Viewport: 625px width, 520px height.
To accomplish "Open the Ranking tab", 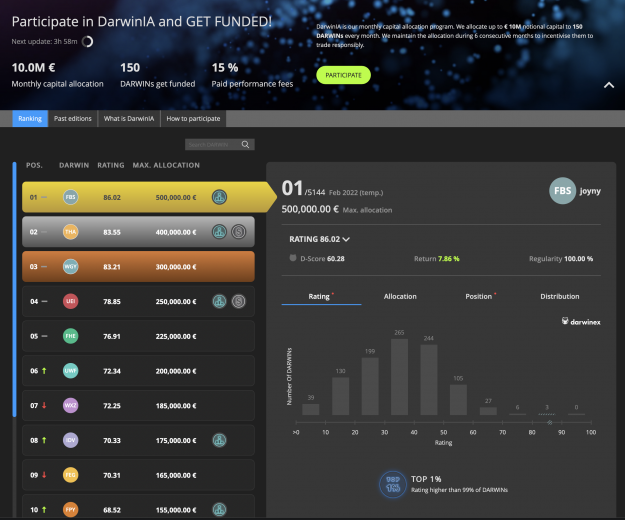I will (x=30, y=118).
